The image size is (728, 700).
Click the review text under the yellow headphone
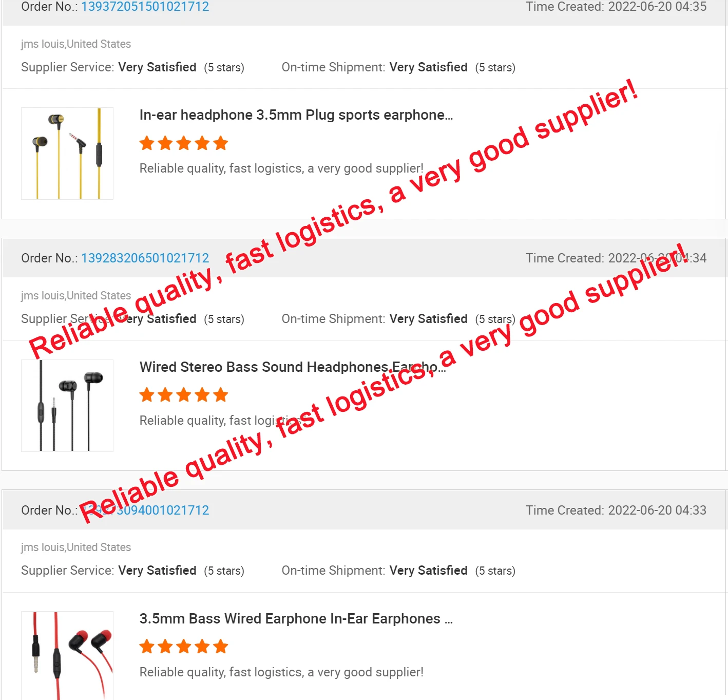(x=281, y=168)
